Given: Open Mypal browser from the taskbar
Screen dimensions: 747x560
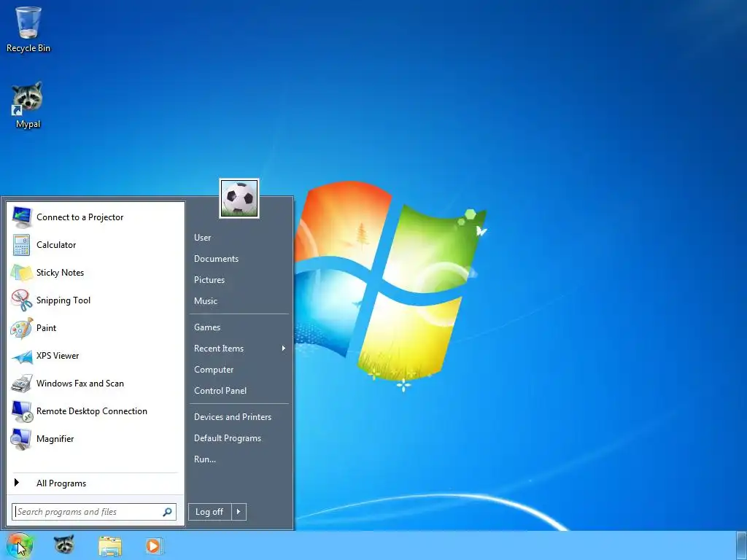Looking at the screenshot, I should tap(64, 544).
